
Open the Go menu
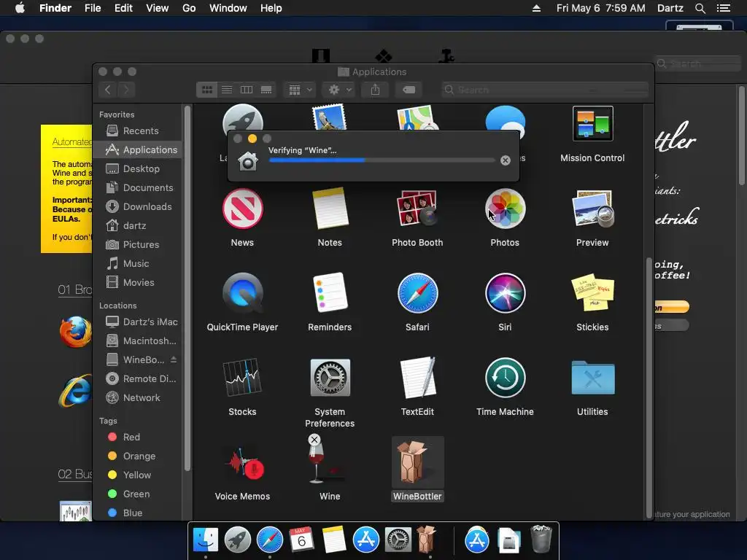click(189, 8)
